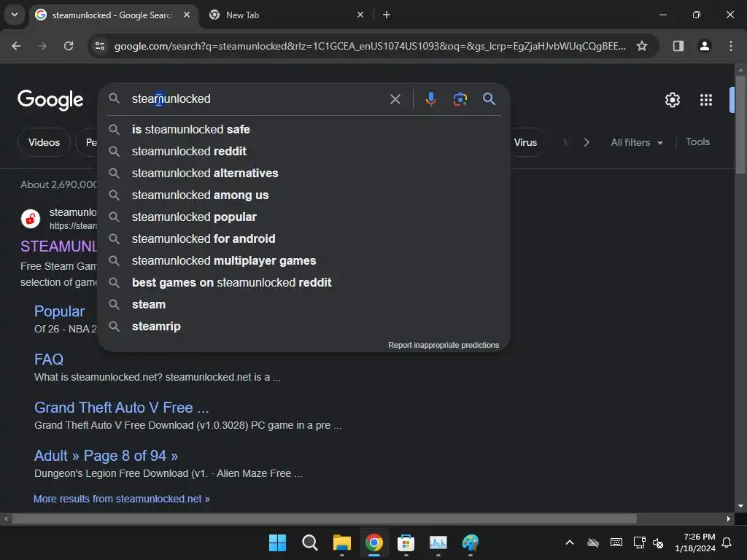Go back to previous page

[16, 46]
